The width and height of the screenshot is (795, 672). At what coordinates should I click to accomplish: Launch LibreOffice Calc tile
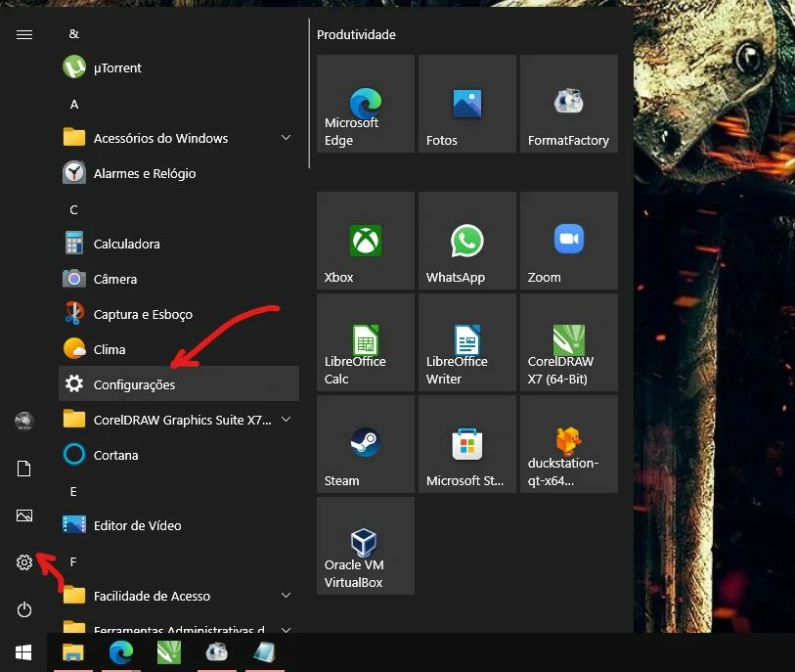point(366,342)
